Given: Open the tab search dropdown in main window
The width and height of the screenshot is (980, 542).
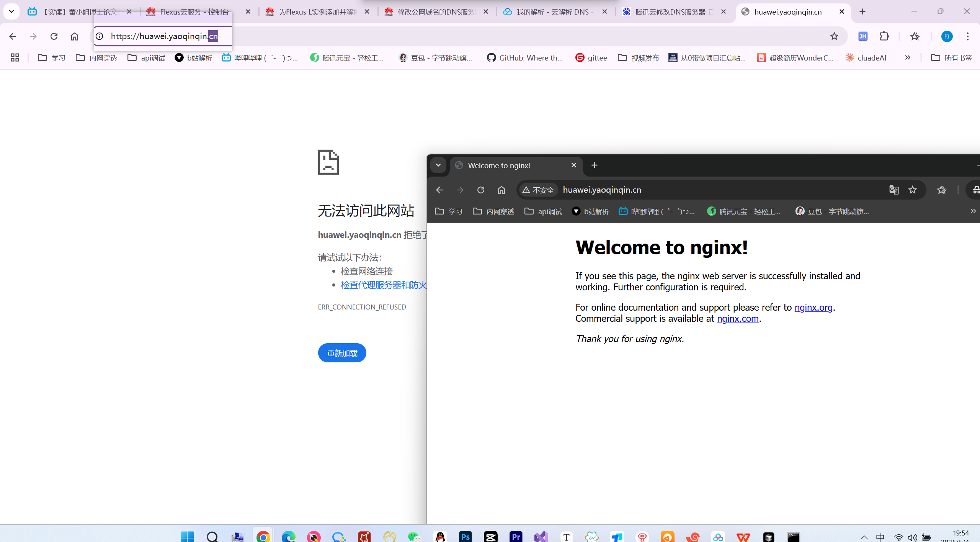Looking at the screenshot, I should point(11,11).
